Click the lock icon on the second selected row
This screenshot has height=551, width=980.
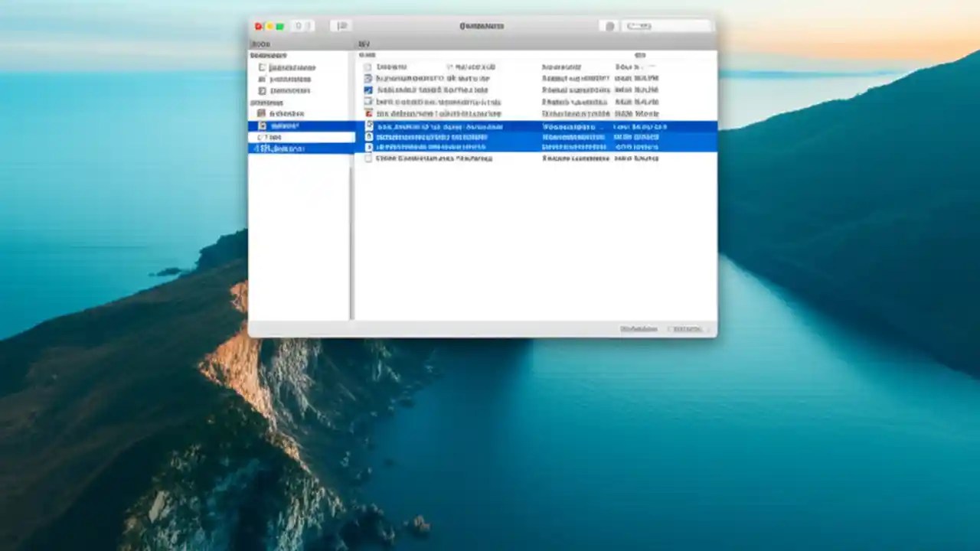click(x=370, y=137)
